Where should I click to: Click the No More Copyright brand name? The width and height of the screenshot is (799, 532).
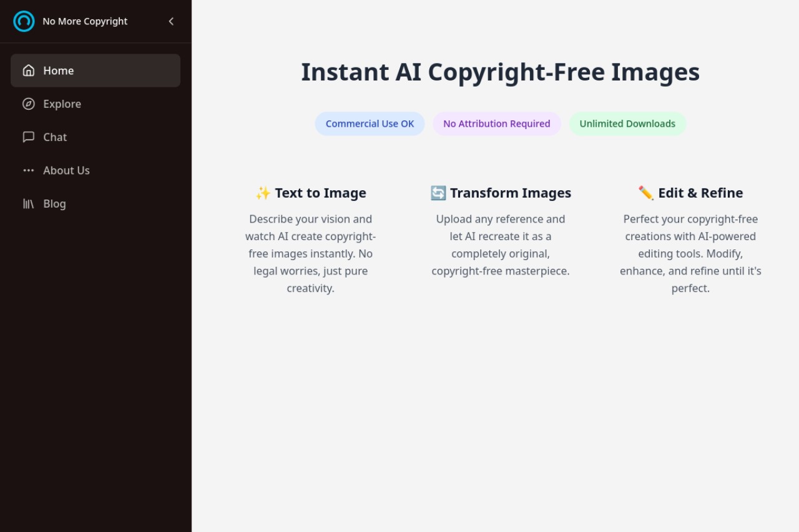point(85,21)
